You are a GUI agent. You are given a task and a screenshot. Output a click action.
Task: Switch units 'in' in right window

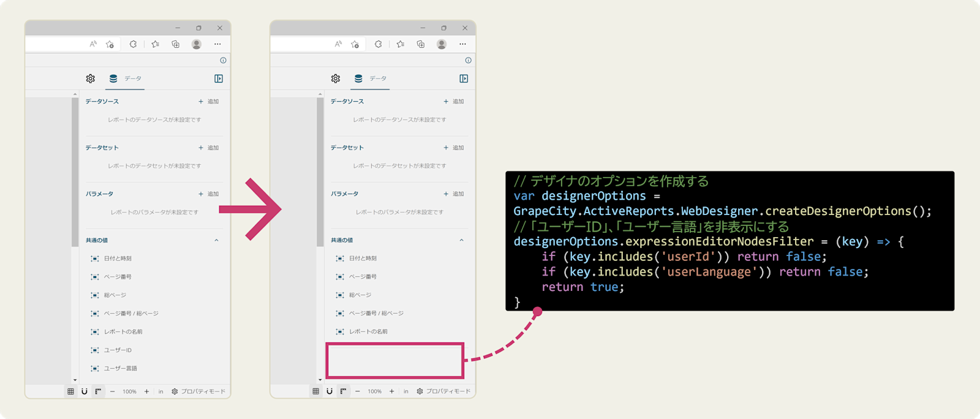click(406, 391)
